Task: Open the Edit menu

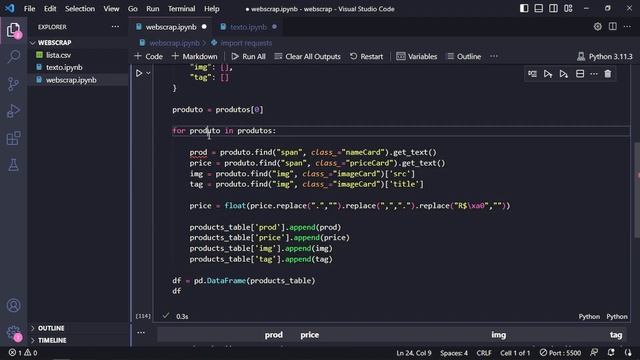Action: pos(50,9)
